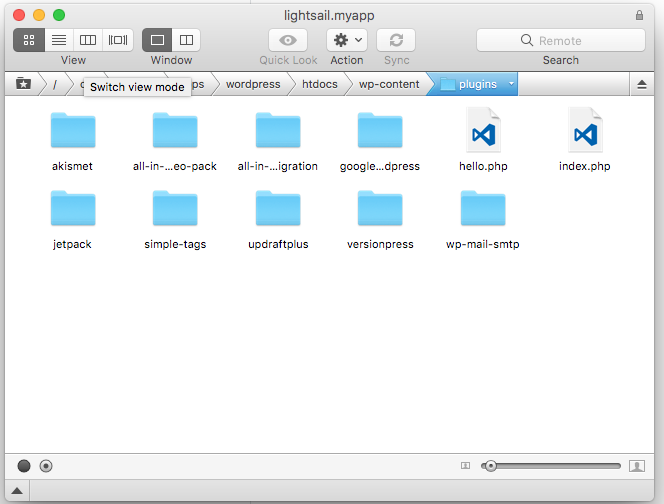Switch to column view mode
This screenshot has width=664, height=504.
[x=88, y=40]
